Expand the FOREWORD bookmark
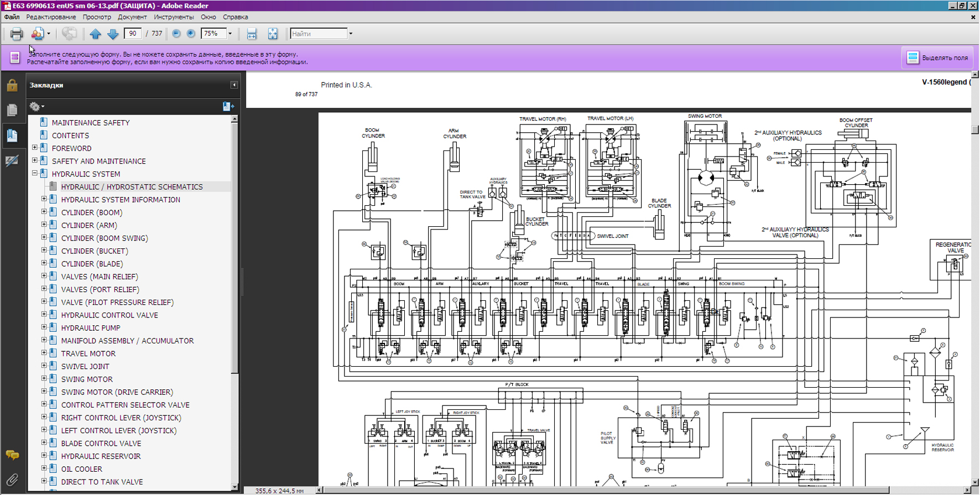The width and height of the screenshot is (980, 495). tap(35, 148)
